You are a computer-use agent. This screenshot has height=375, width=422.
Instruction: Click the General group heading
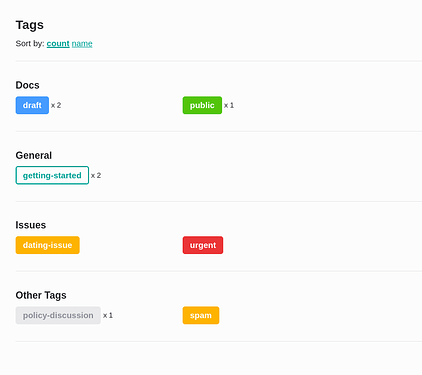coord(34,155)
